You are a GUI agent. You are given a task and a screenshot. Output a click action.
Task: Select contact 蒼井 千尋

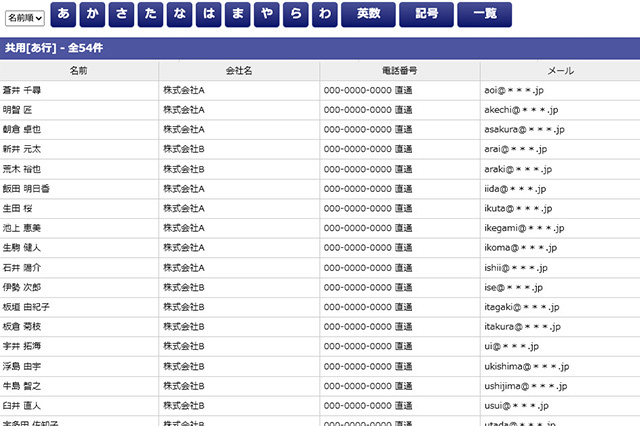coord(22,90)
